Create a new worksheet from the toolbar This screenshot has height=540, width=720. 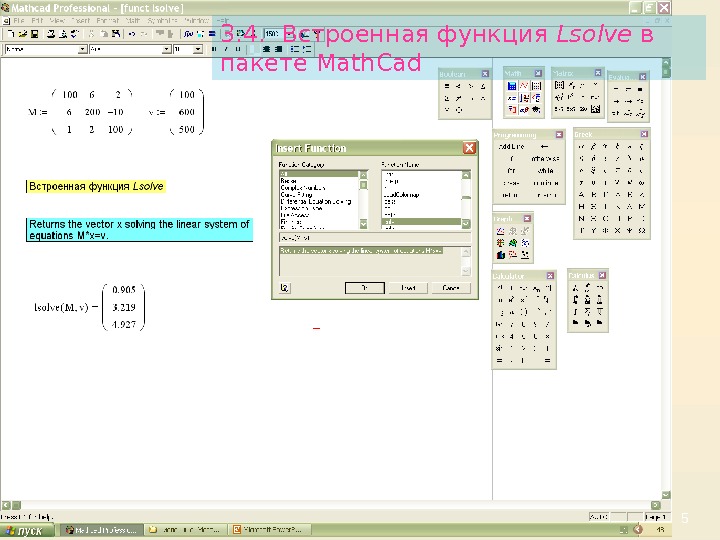(x=11, y=34)
